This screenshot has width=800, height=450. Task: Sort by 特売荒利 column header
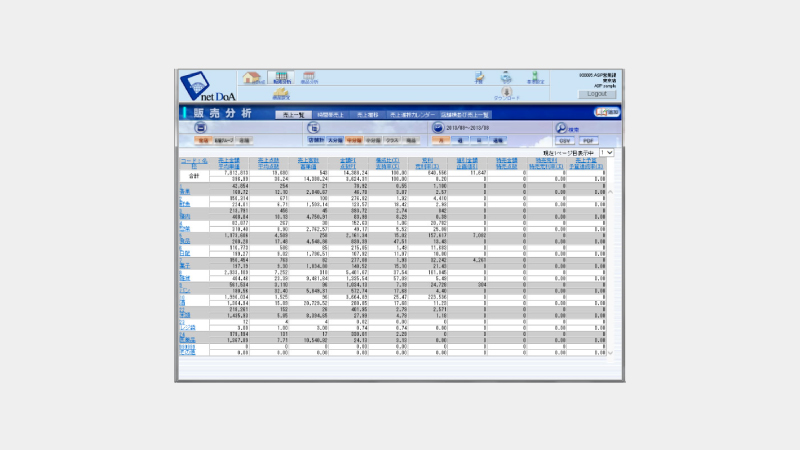(546, 161)
